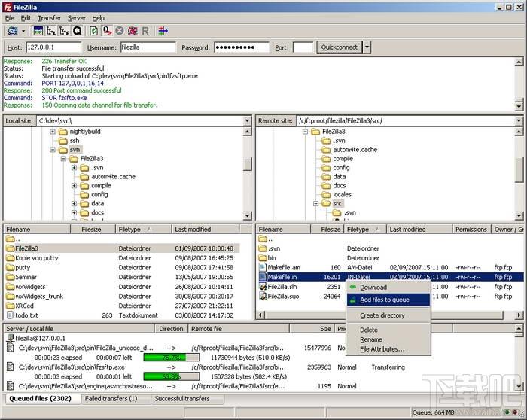Collapse the local FileZilla3 tree node
527x420 pixels.
[x=63, y=159]
